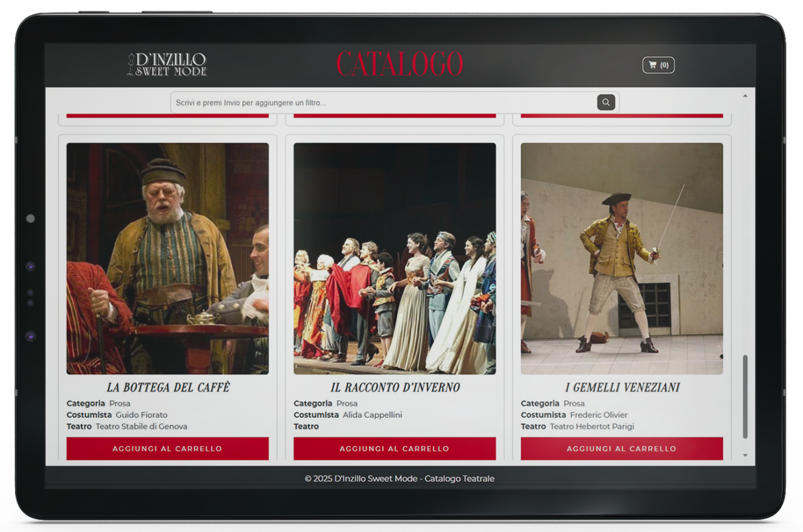
Task: Add Il Racconto d'Inverno to cart
Action: point(395,449)
